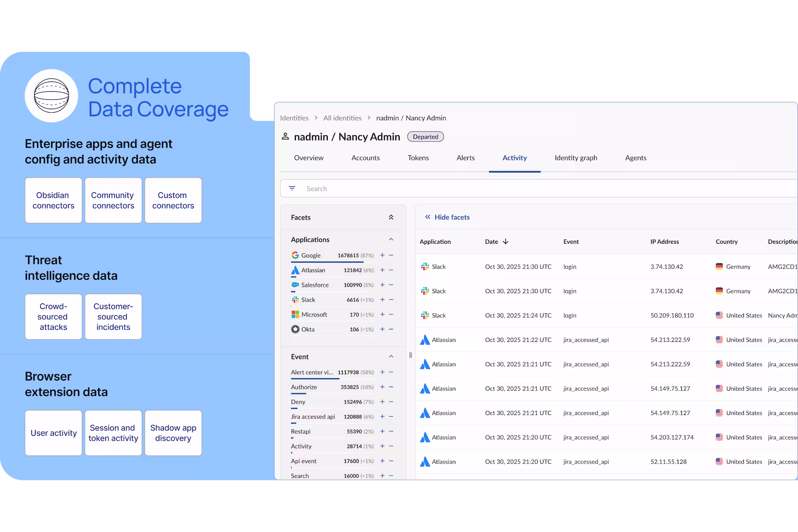
Task: Exclude Deny event with its minus icon
Action: (x=391, y=402)
